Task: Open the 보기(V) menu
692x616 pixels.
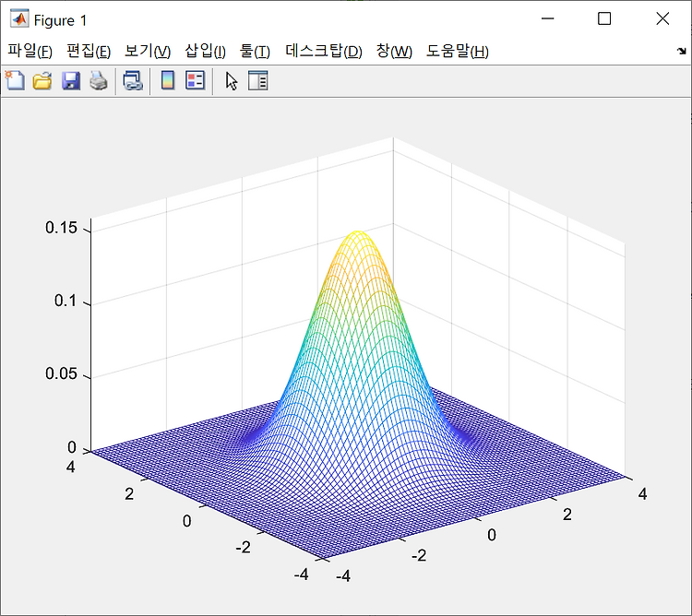Action: [x=148, y=51]
